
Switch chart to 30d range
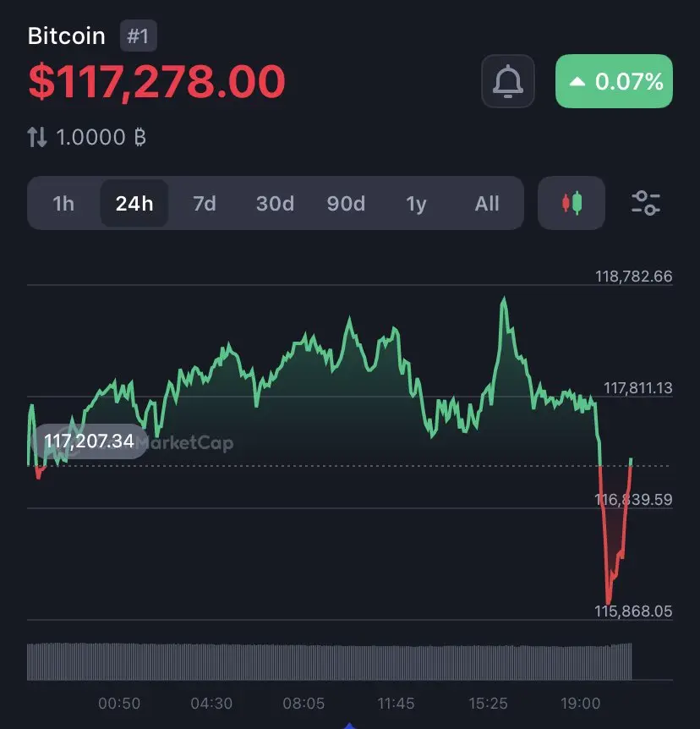tap(275, 203)
